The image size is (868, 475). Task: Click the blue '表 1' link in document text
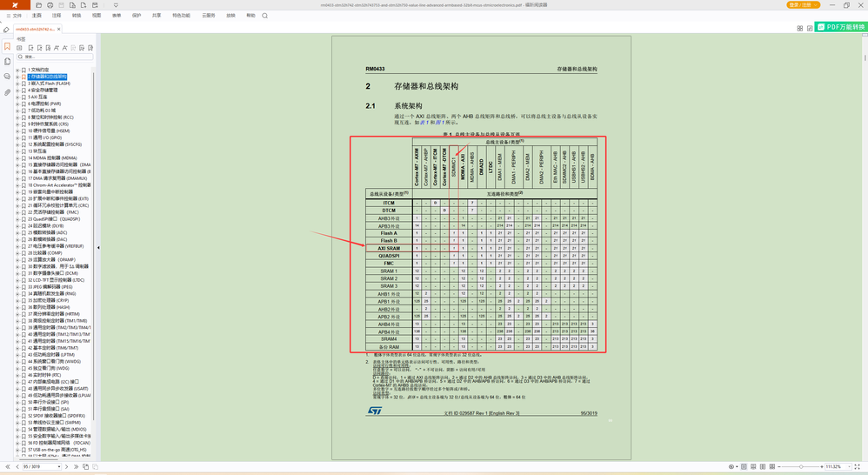click(x=424, y=123)
